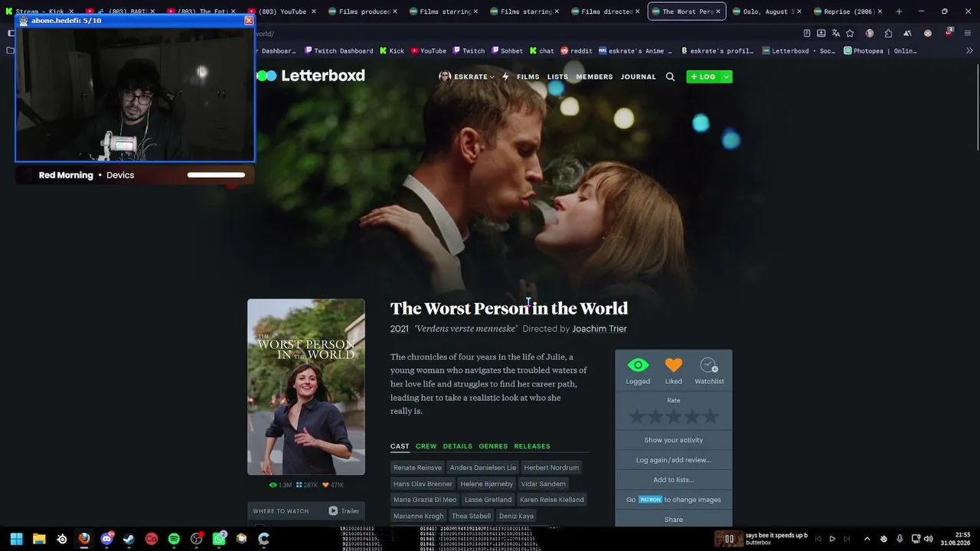Open the Photopea bookmark
980x551 pixels.
[x=880, y=51]
